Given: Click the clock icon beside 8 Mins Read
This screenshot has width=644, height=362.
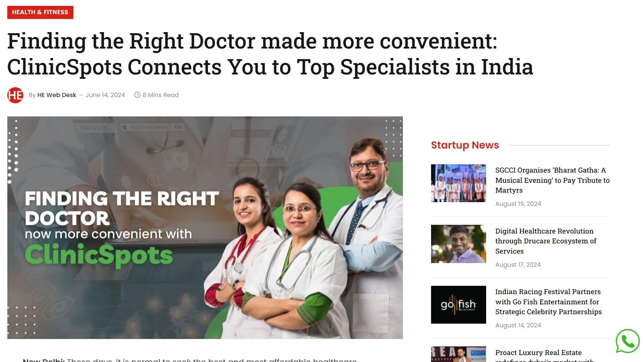Looking at the screenshot, I should coord(137,95).
